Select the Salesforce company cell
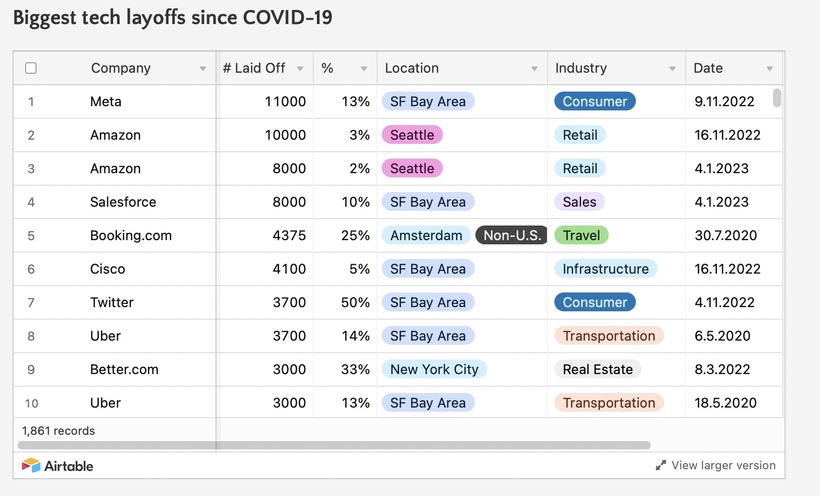The width and height of the screenshot is (820, 496). point(123,202)
